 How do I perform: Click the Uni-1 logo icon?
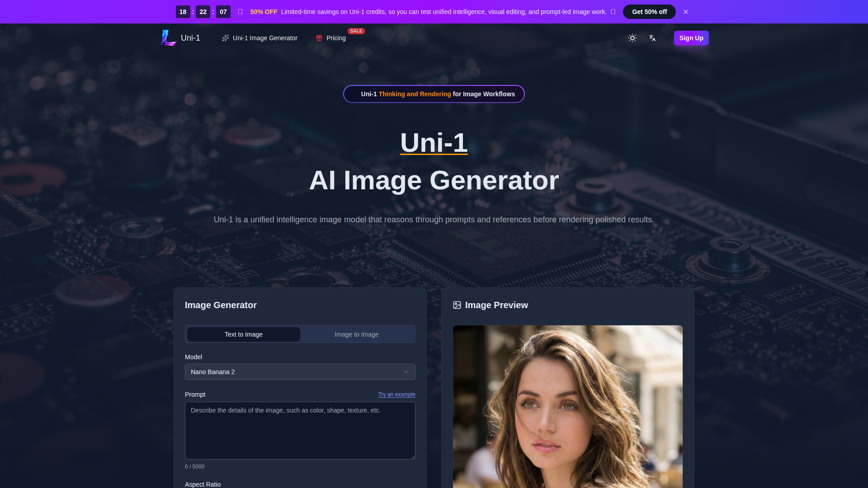click(168, 38)
